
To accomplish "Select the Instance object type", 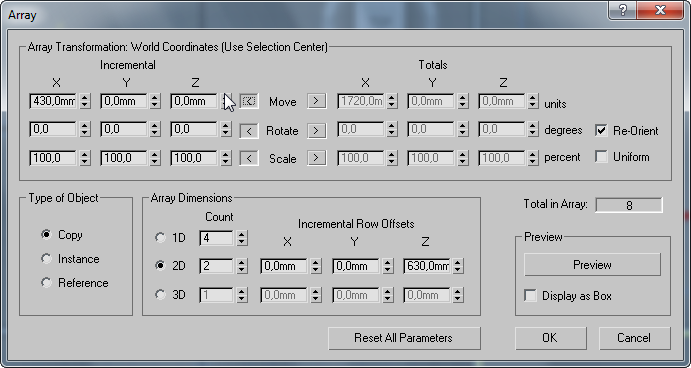I will pos(46,258).
